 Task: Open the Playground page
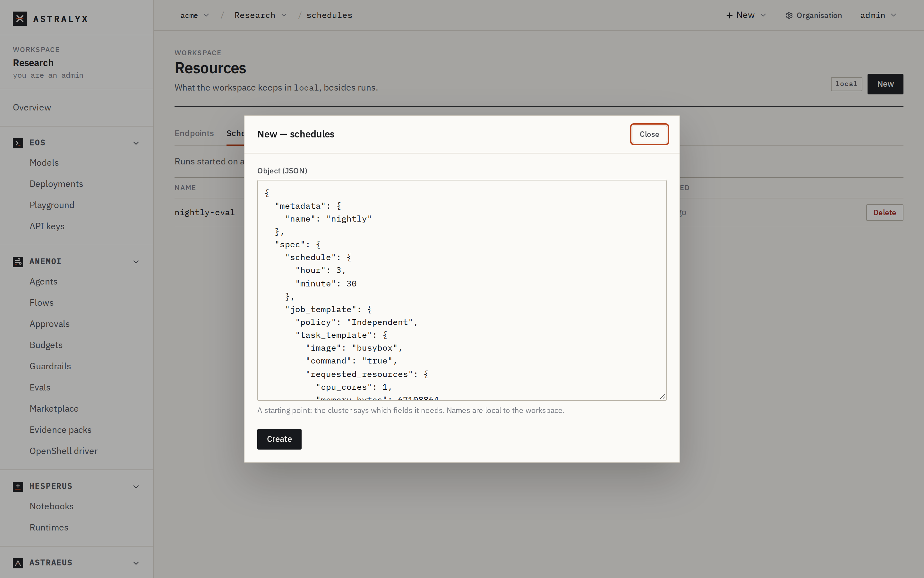(52, 205)
